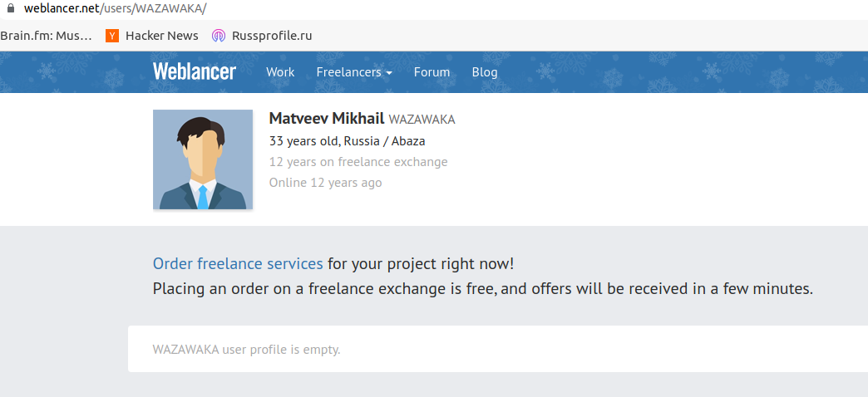Open Hacker News bookmark icon
This screenshot has width=868, height=397.
112,36
